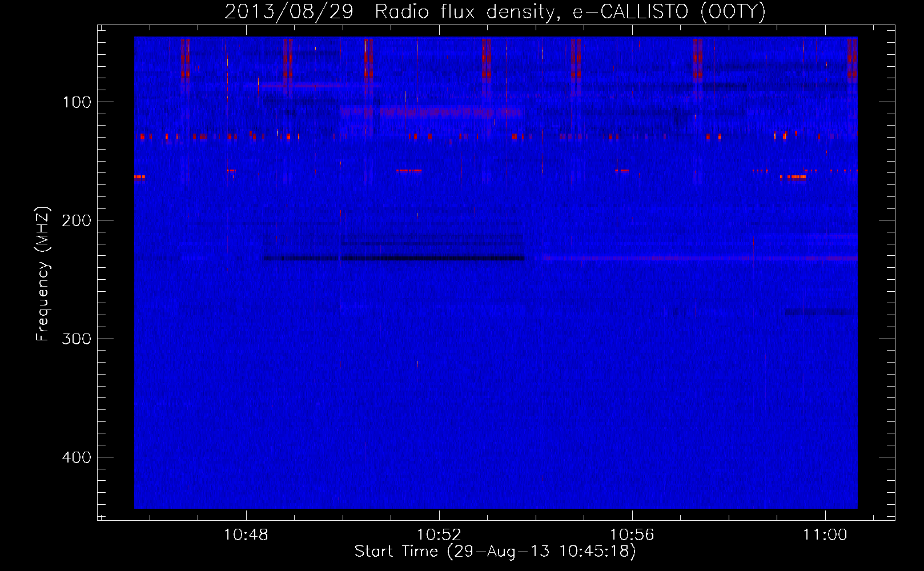Screen dimensions: 924x571
Task: Click the "Start Time (29-Aug-13 10:45:18)" axis label
Action: coord(495,552)
